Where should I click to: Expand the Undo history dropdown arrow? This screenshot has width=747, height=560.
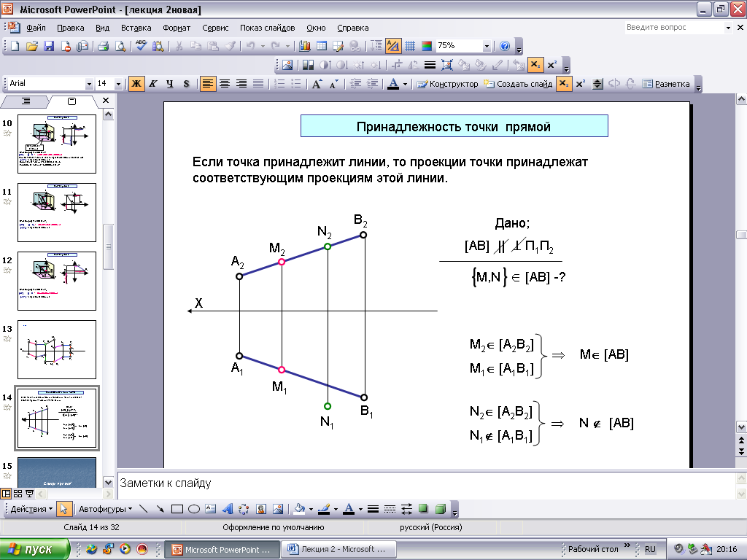click(263, 46)
